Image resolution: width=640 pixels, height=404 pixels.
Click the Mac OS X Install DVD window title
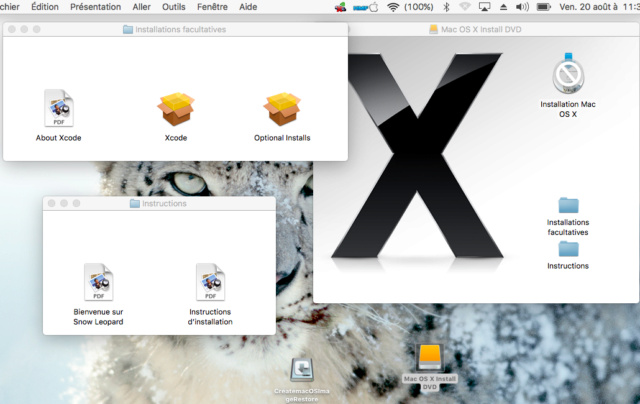coord(481,29)
